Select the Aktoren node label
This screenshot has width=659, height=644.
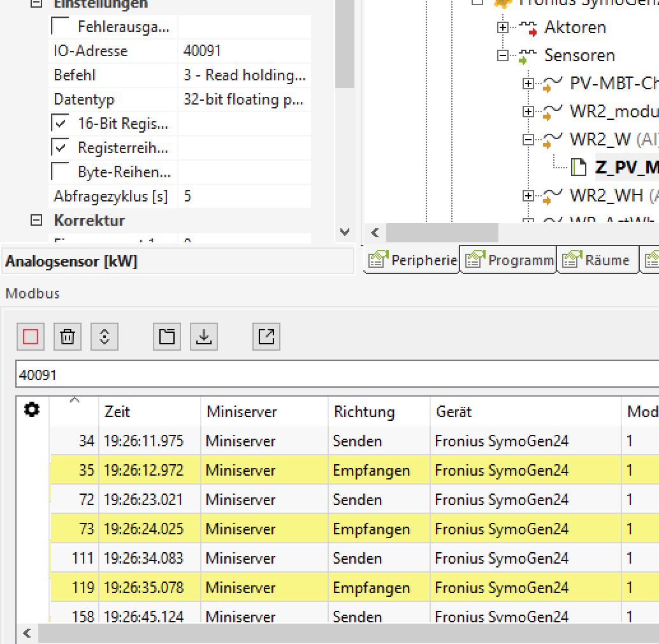click(x=576, y=27)
